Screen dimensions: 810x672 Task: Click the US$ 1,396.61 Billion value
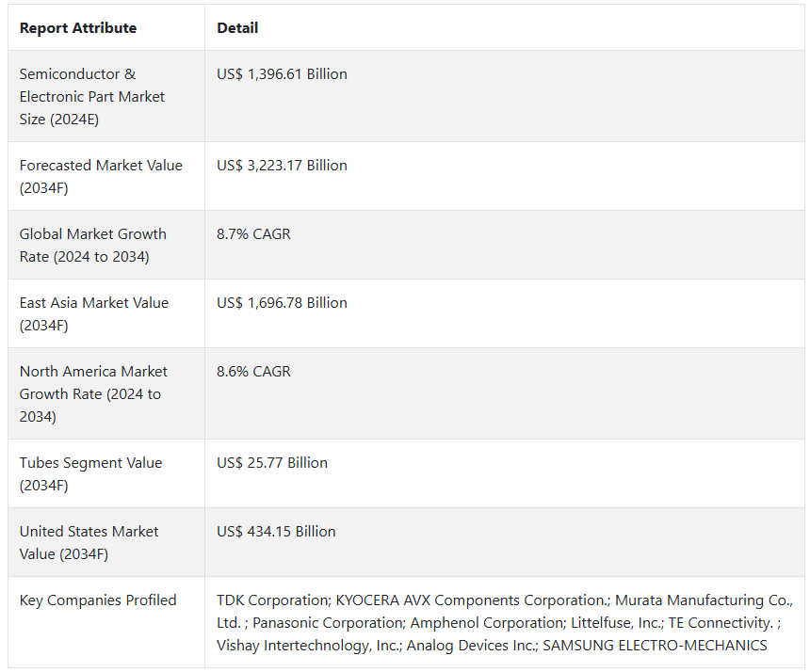tap(282, 74)
